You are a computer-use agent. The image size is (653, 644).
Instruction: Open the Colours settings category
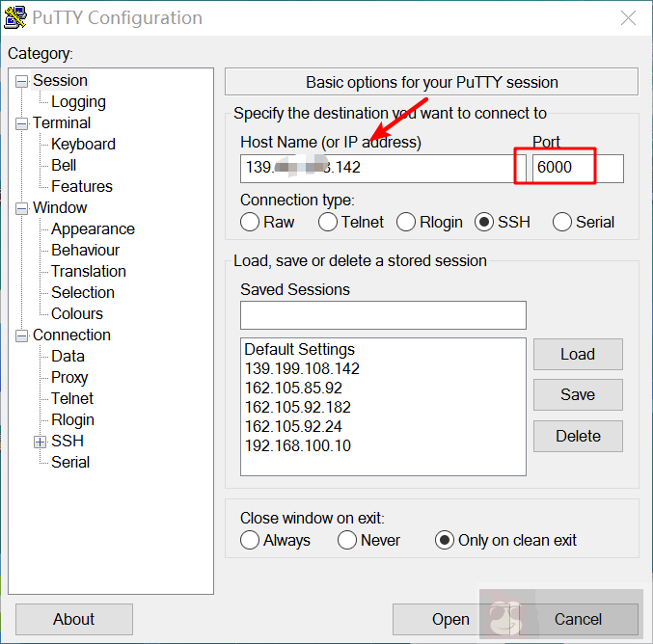point(76,314)
